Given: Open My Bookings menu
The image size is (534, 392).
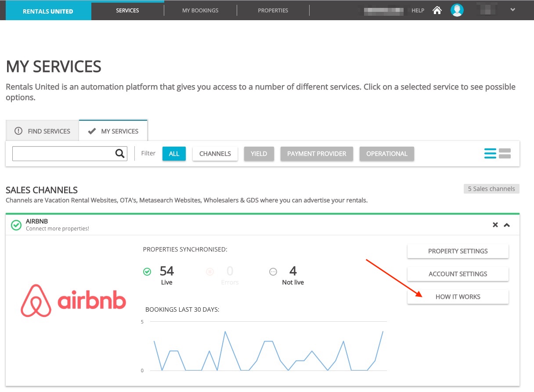Looking at the screenshot, I should [200, 10].
